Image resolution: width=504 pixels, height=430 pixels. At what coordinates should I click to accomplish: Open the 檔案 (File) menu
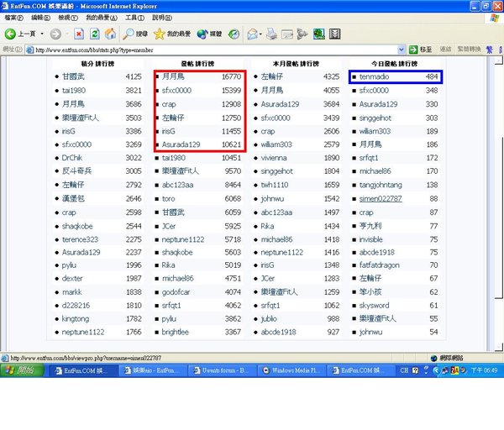[13, 17]
